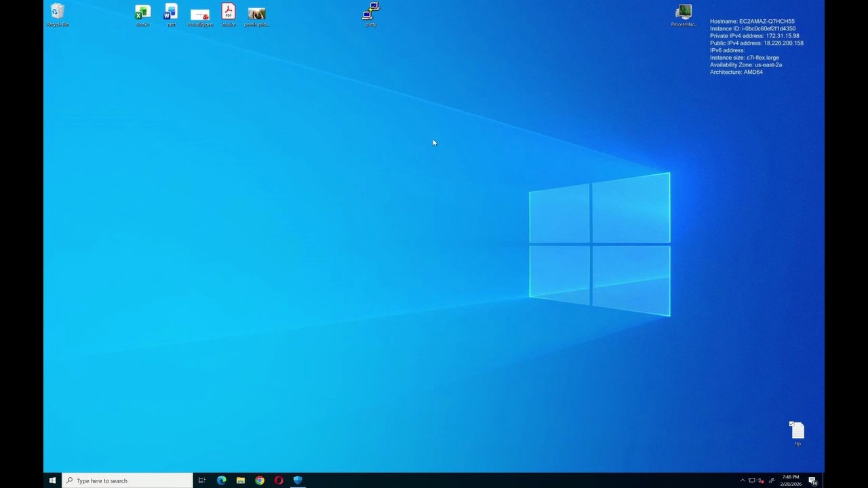Select the Recycle Bin desktop icon
This screenshot has width=868, height=488.
(58, 15)
